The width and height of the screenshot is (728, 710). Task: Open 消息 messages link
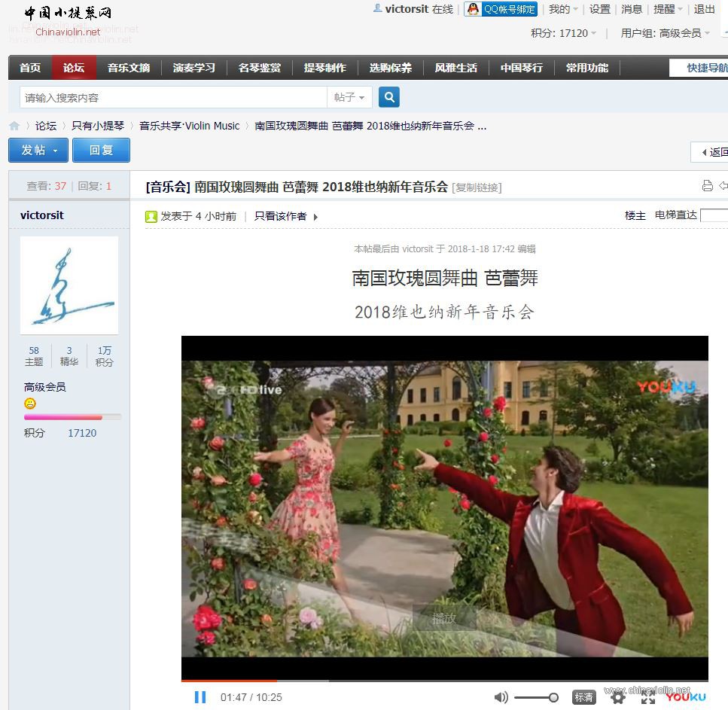tap(632, 9)
